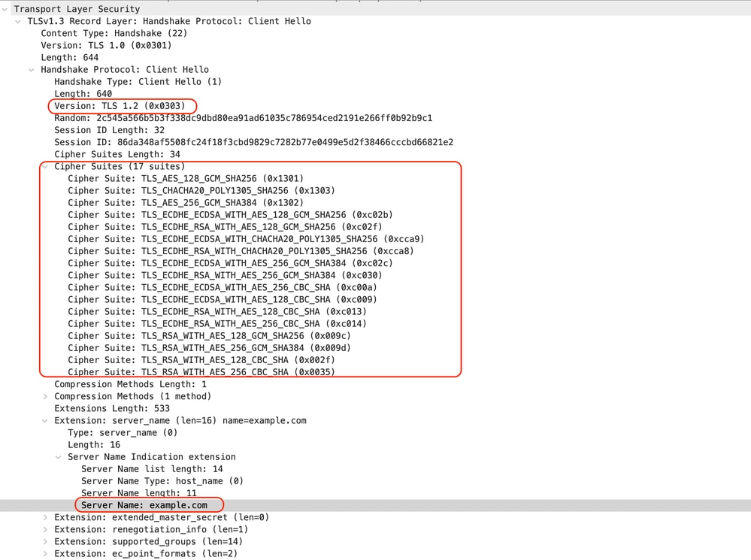751x560 pixels.
Task: Collapse the Transport Layer Security tree node
Action: tap(5, 9)
